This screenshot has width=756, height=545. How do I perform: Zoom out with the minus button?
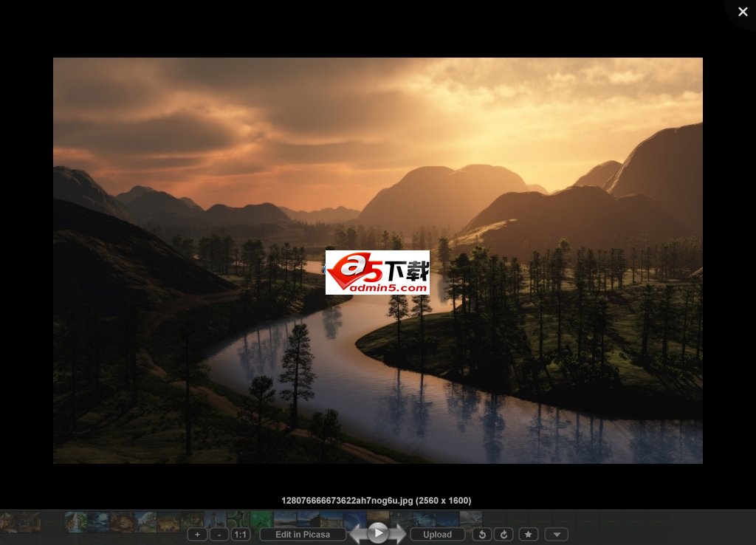[x=219, y=535]
